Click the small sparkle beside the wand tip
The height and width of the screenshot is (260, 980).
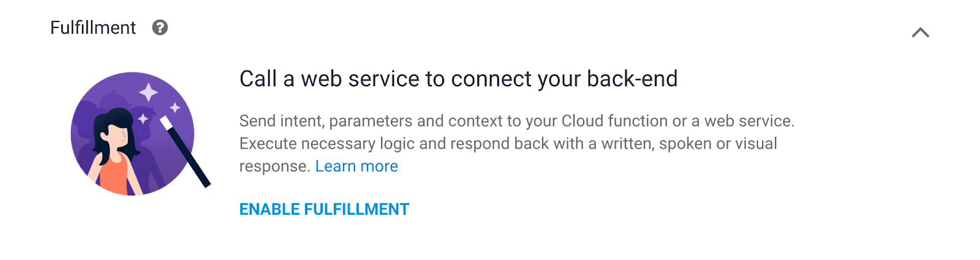pos(175,108)
